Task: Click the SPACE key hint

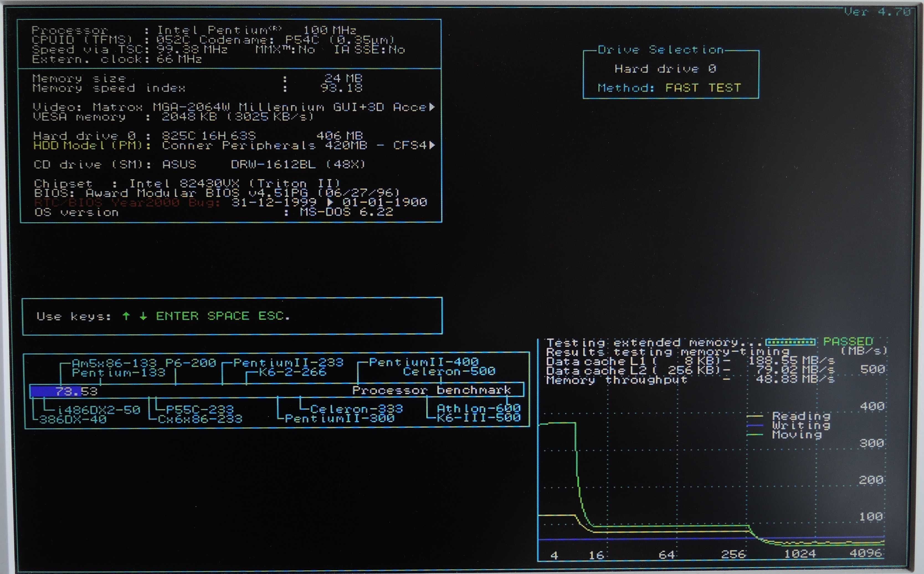Action: click(x=228, y=316)
